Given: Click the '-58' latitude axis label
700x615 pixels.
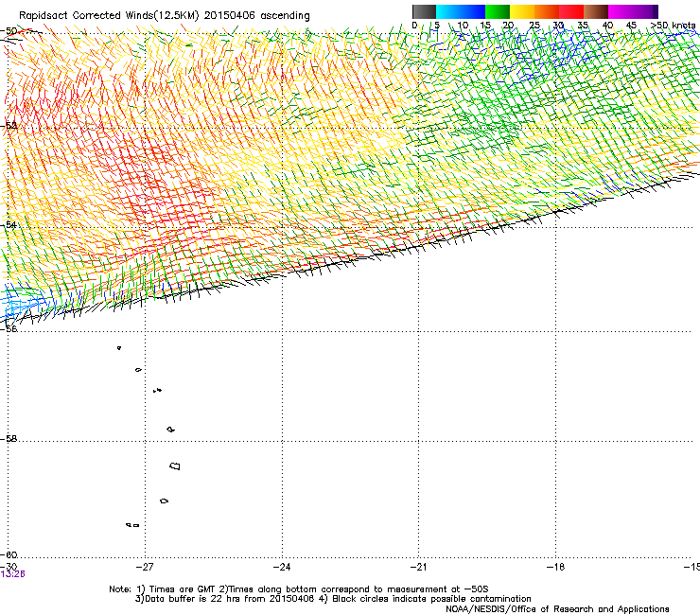Looking at the screenshot, I should (x=9, y=439).
